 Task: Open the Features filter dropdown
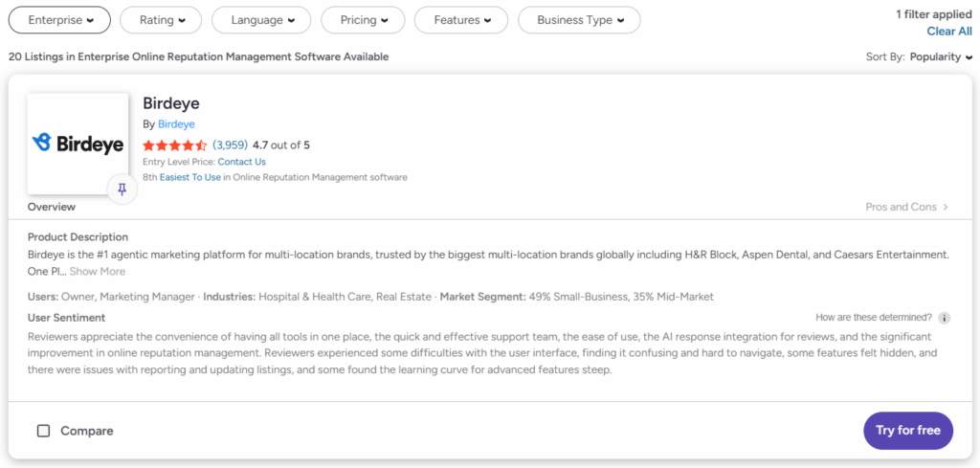click(462, 20)
